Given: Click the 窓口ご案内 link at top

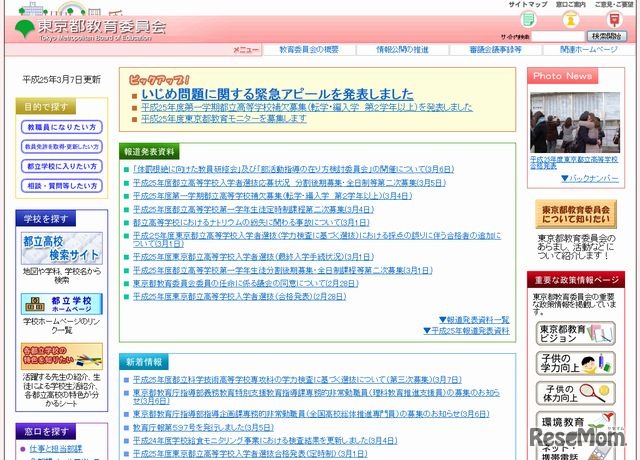Looking at the screenshot, I should (x=571, y=4).
